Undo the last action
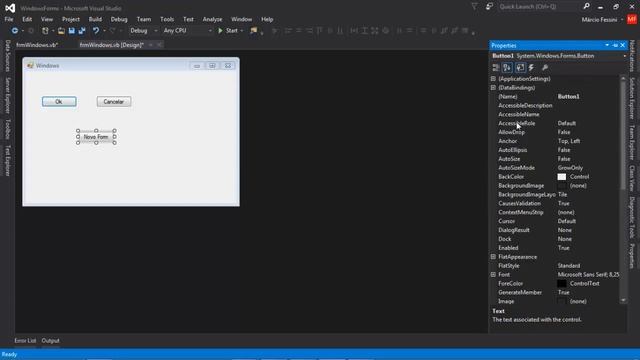 point(96,31)
